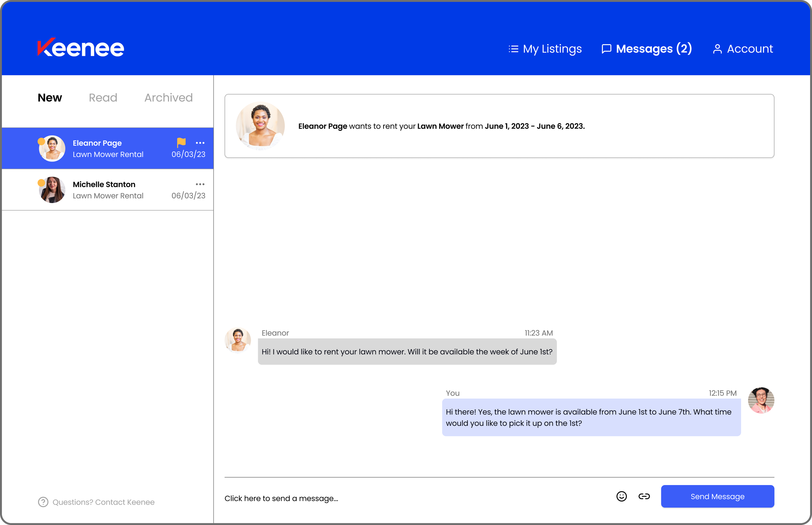Open the Account menu

coord(743,49)
